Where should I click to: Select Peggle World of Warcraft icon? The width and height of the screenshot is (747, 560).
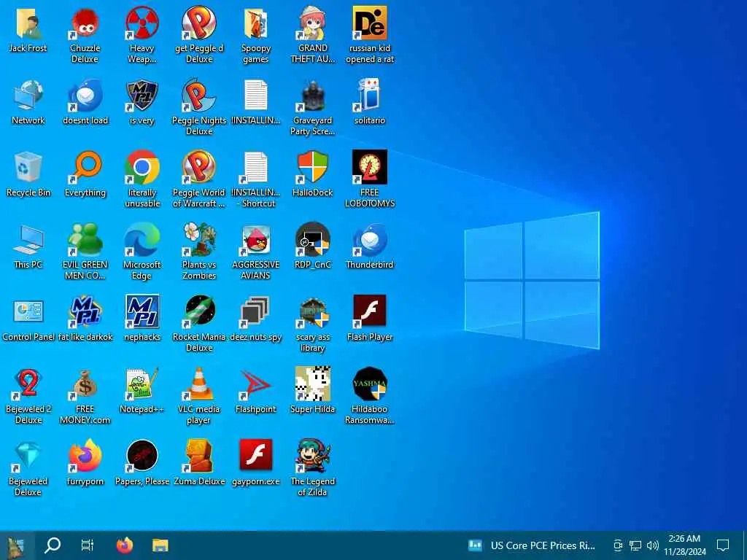click(x=199, y=167)
